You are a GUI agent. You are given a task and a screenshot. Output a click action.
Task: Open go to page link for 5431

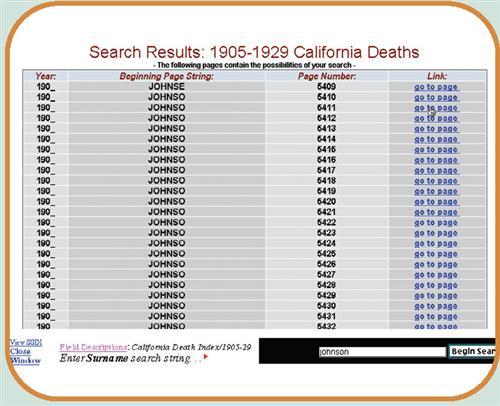coord(436,316)
